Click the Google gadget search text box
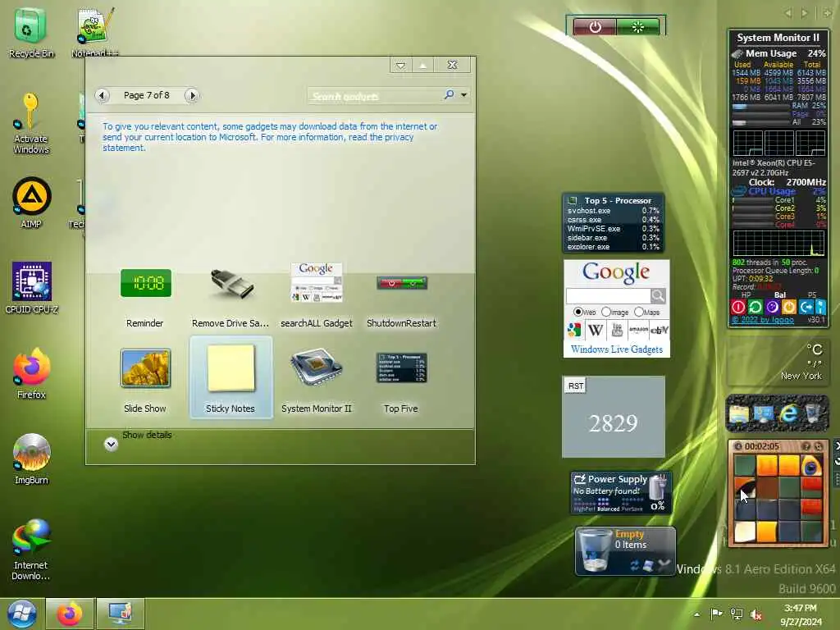This screenshot has height=630, width=840. 608,295
